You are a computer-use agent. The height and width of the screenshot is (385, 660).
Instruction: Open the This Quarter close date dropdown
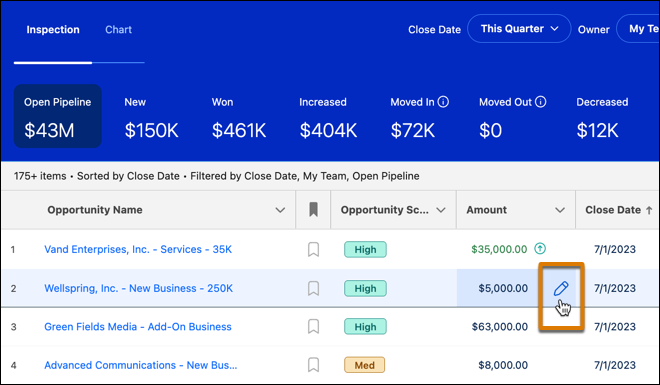coord(519,29)
